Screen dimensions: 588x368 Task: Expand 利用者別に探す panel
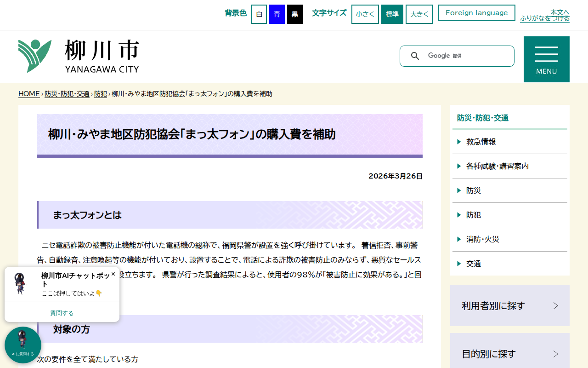(510, 305)
